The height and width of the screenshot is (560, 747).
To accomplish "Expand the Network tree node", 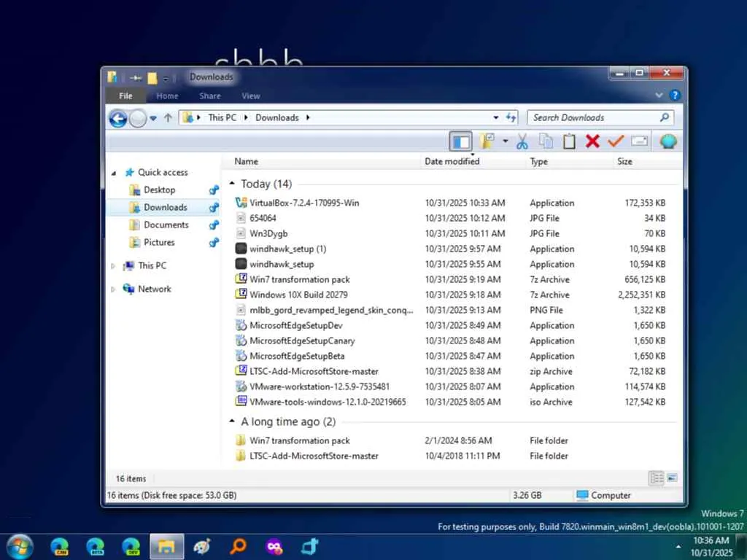I will click(113, 289).
